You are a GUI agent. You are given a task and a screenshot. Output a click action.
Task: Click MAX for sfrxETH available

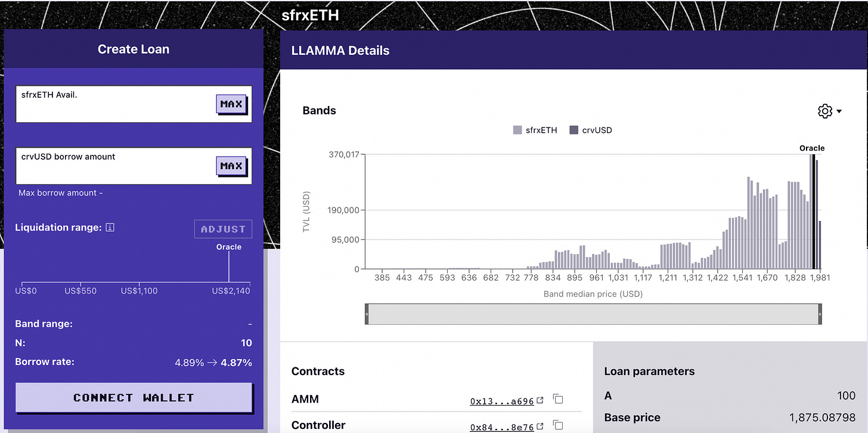pyautogui.click(x=231, y=104)
